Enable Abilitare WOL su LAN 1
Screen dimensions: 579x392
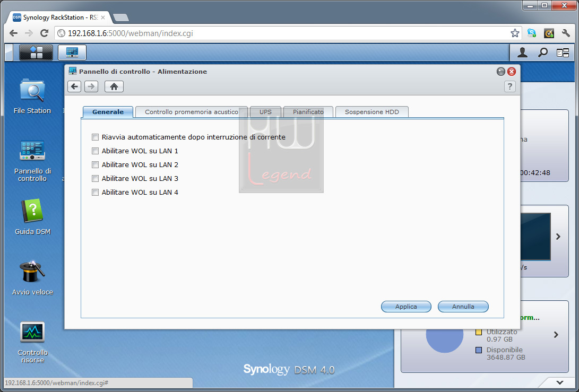(96, 151)
